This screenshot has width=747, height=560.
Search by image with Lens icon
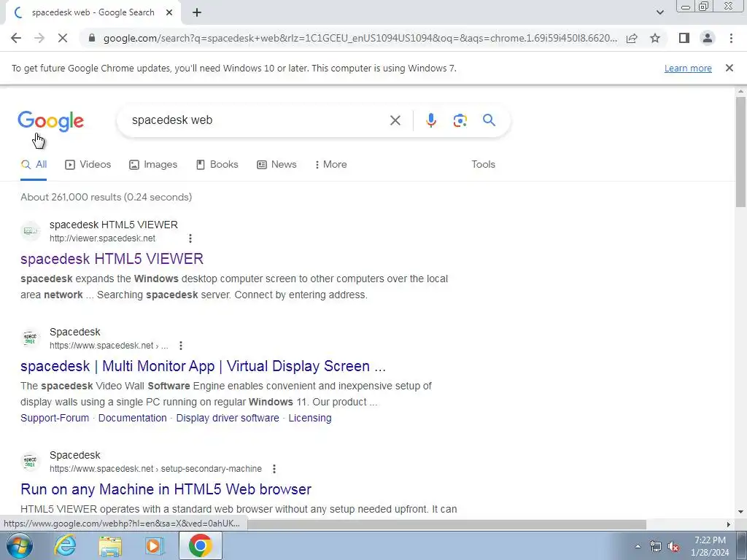pos(460,120)
